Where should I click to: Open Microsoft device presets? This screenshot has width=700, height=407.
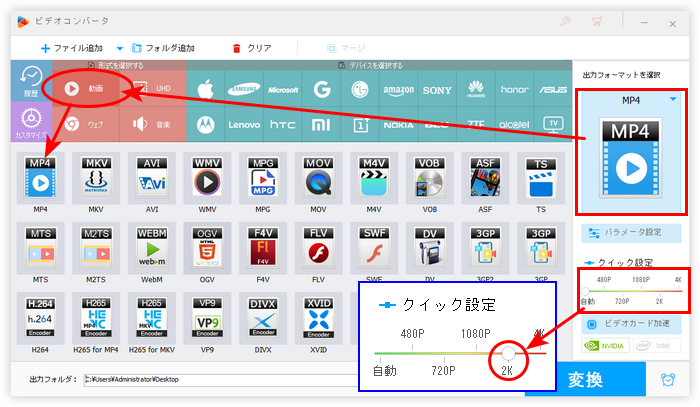pyautogui.click(x=283, y=89)
